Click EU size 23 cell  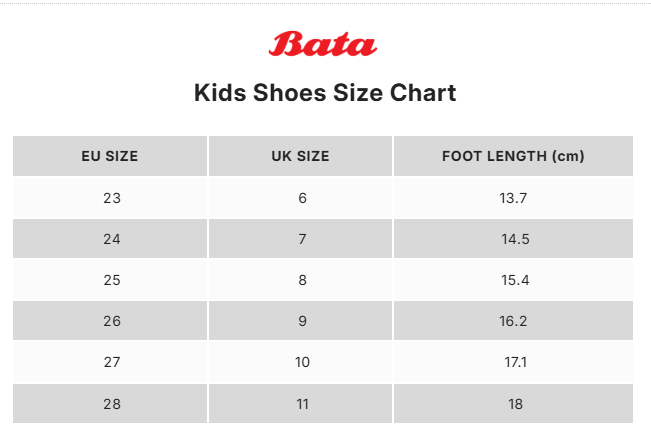point(111,198)
